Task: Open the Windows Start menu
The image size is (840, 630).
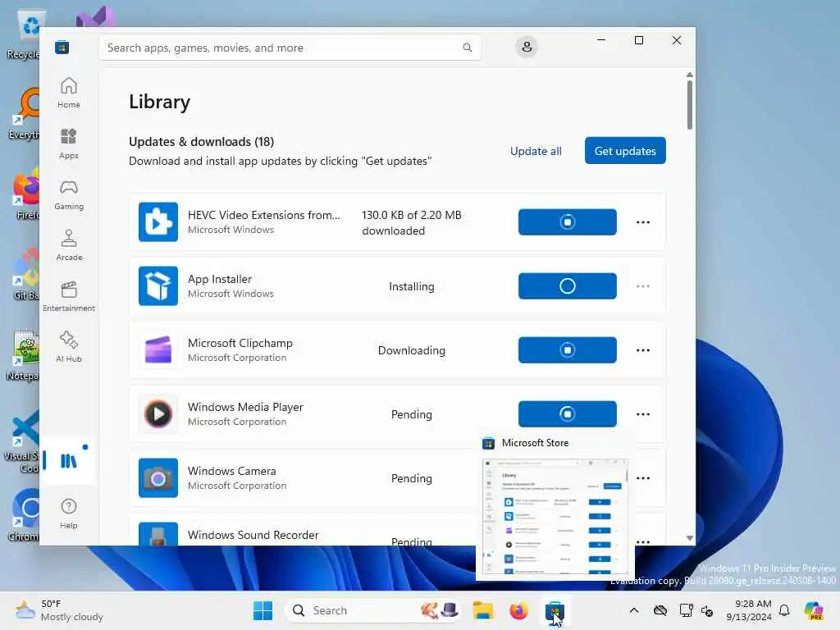Action: pos(262,610)
